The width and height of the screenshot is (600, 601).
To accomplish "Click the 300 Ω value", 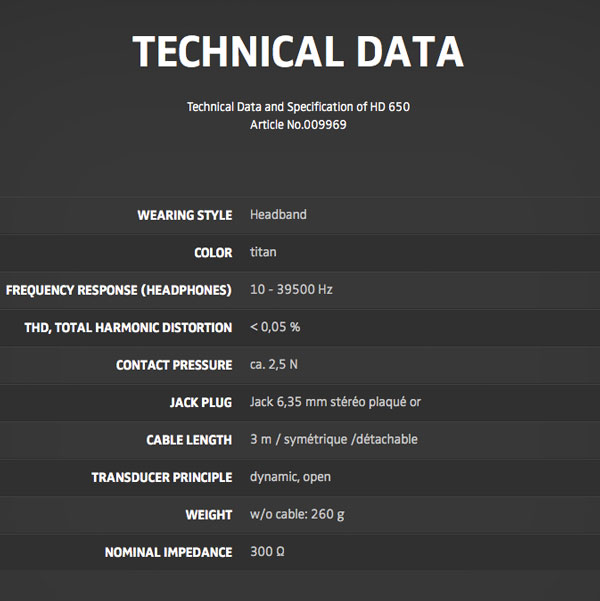I will (x=267, y=552).
